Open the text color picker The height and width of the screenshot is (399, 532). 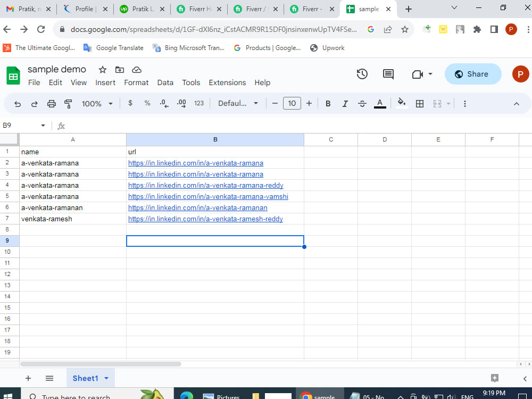coord(380,104)
